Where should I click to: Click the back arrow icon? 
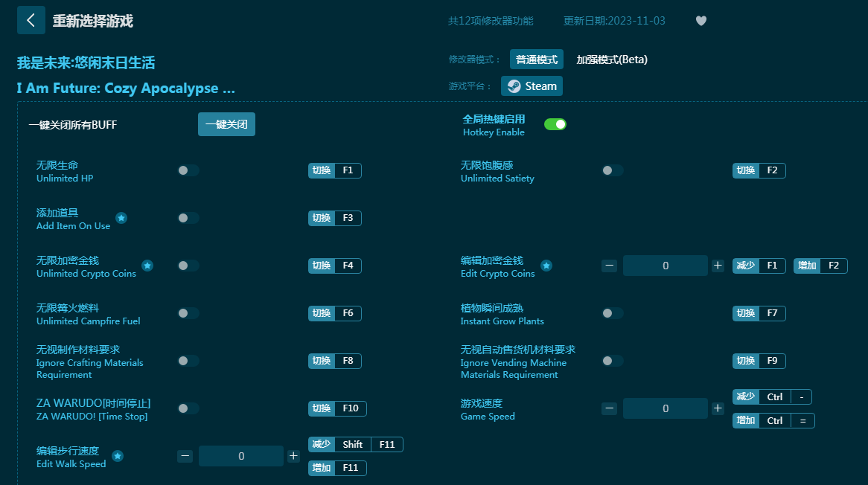pos(31,20)
